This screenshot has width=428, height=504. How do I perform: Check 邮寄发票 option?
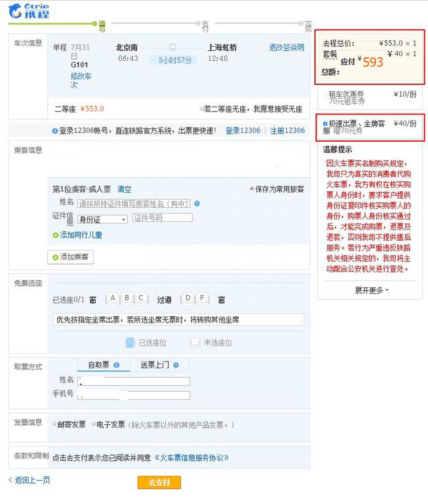(55, 424)
